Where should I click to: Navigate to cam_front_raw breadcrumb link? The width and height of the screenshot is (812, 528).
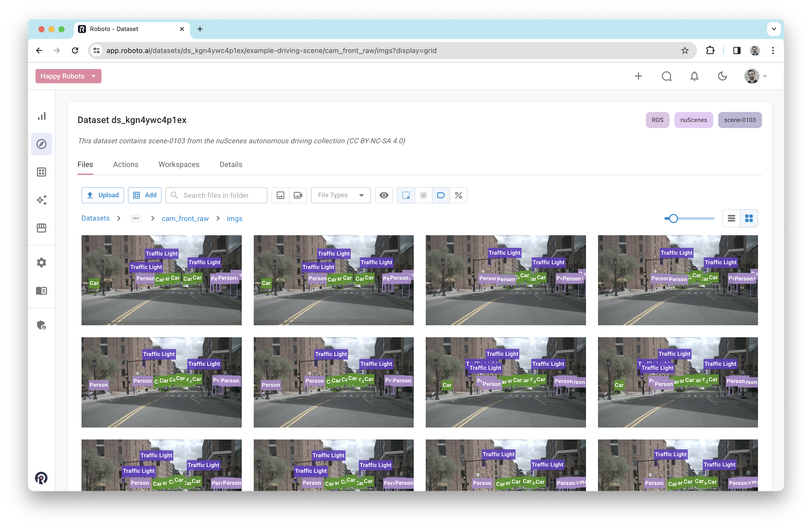coord(185,218)
